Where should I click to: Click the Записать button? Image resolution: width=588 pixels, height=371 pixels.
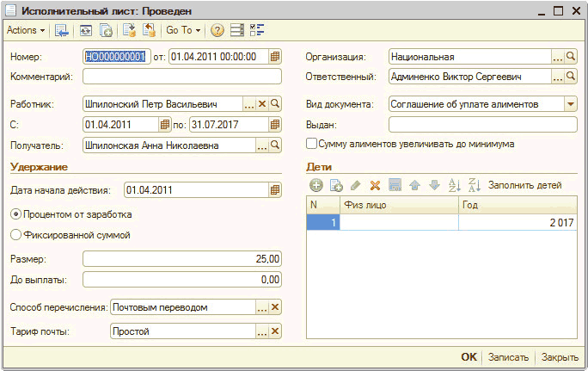pyautogui.click(x=507, y=356)
